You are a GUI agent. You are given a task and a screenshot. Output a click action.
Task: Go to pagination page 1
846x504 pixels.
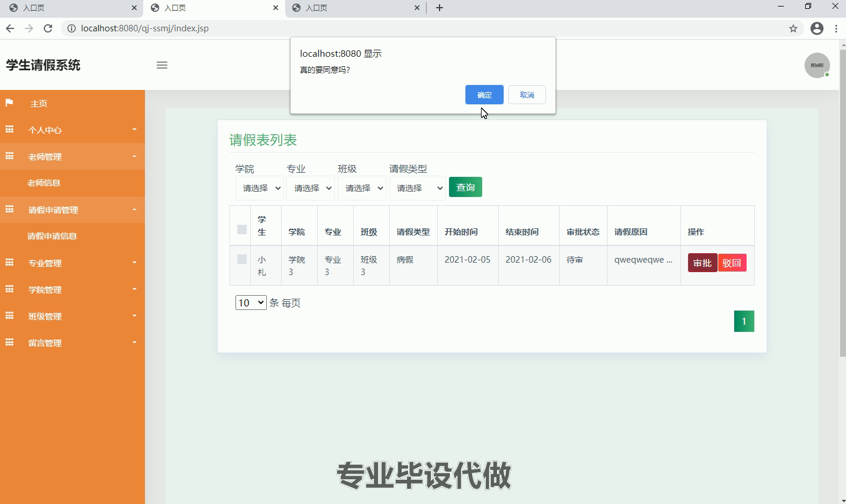coord(744,321)
